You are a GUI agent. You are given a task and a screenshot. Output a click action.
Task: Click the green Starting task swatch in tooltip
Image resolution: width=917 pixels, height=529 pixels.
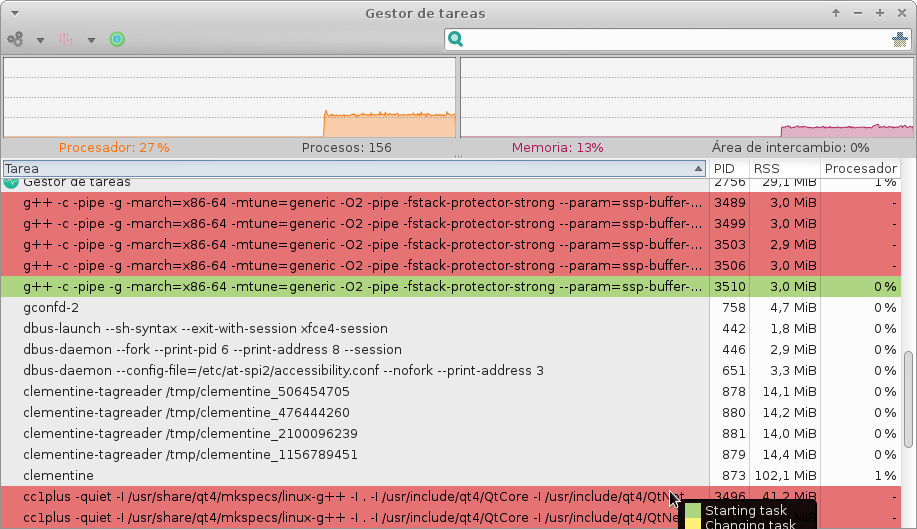(x=692, y=510)
